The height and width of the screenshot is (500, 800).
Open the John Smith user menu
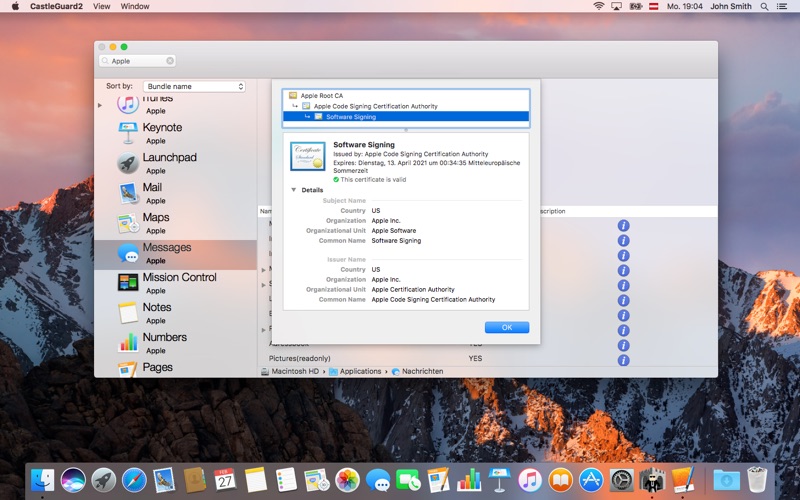(x=731, y=6)
